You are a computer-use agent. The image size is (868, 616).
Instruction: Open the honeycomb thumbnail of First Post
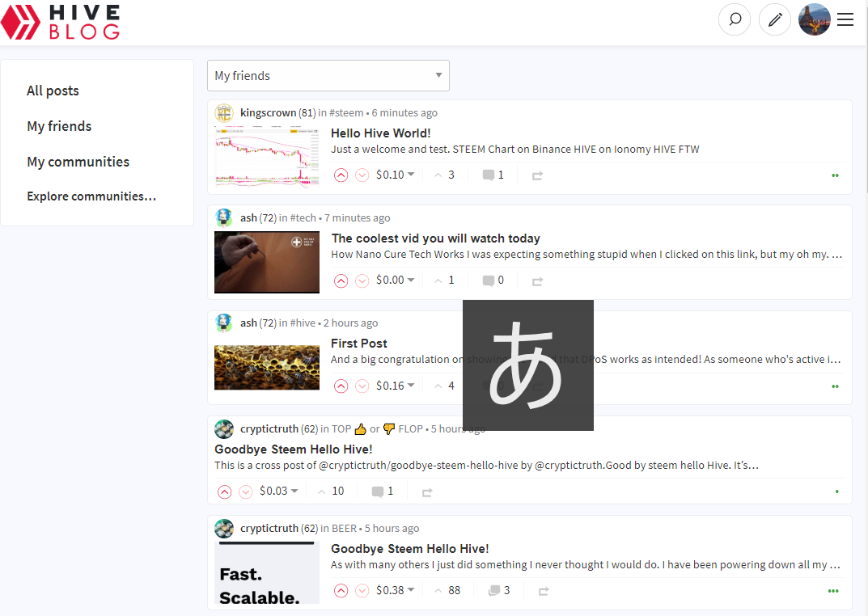pos(267,368)
